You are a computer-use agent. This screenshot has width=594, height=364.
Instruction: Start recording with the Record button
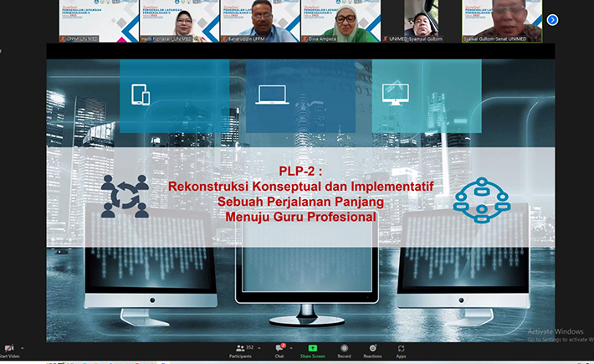[x=344, y=351]
